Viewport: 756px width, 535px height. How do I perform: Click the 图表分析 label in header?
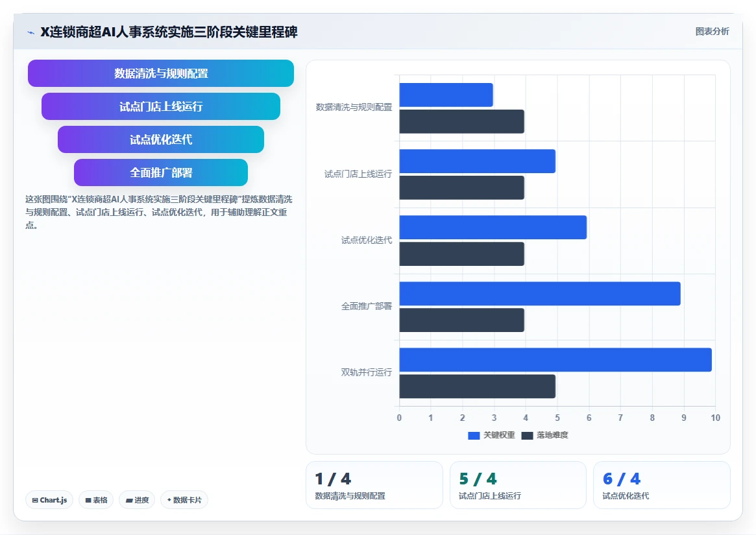tap(712, 31)
